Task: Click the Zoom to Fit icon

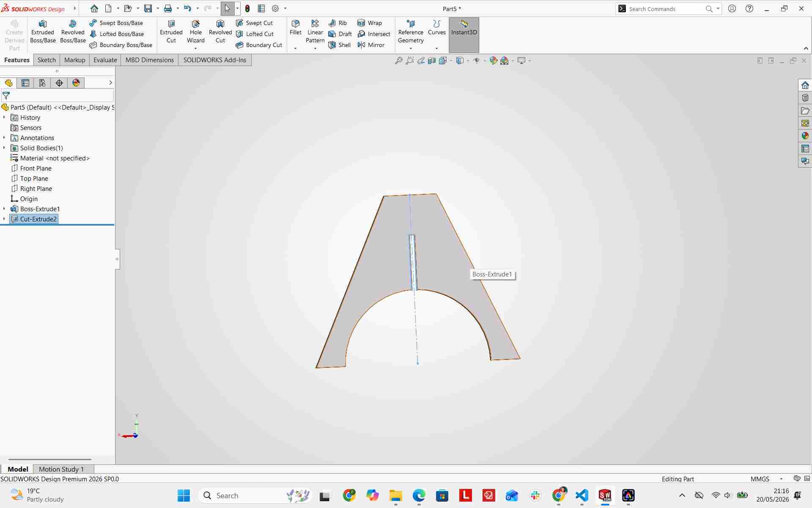Action: tap(398, 61)
